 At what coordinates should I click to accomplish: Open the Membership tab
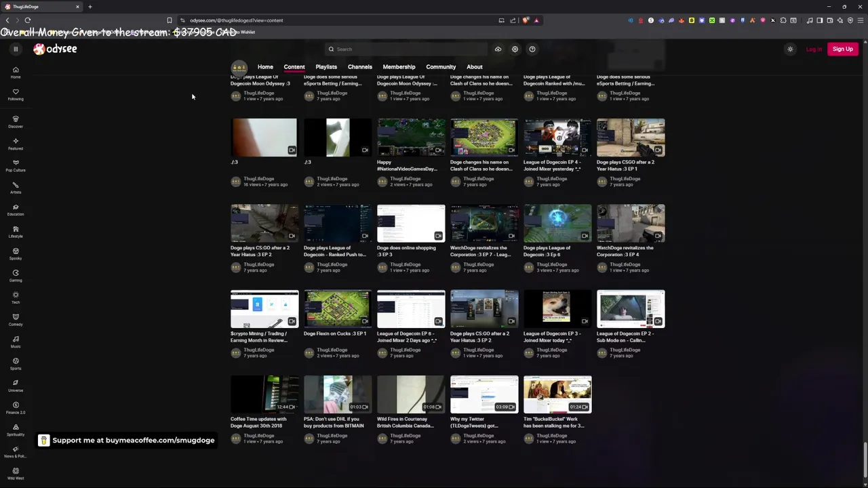(399, 67)
